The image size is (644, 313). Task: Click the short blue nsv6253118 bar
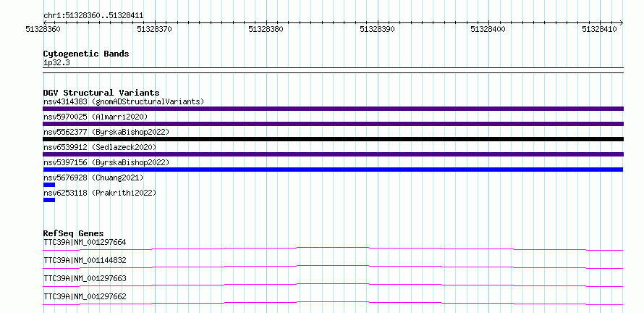49,200
